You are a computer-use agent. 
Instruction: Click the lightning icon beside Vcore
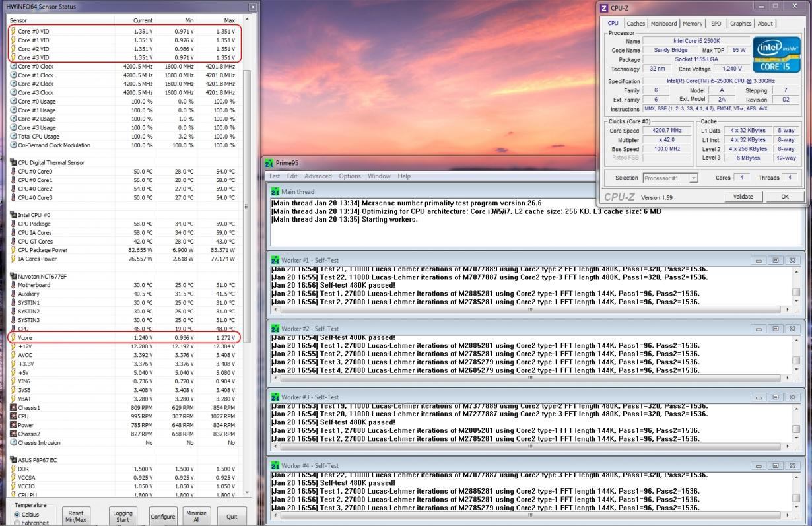tap(13, 337)
